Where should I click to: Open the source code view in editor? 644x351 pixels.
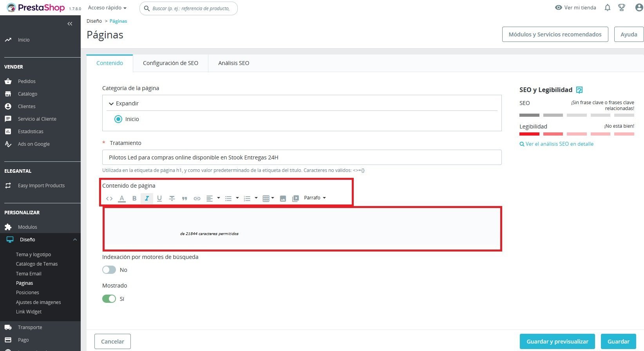point(109,199)
